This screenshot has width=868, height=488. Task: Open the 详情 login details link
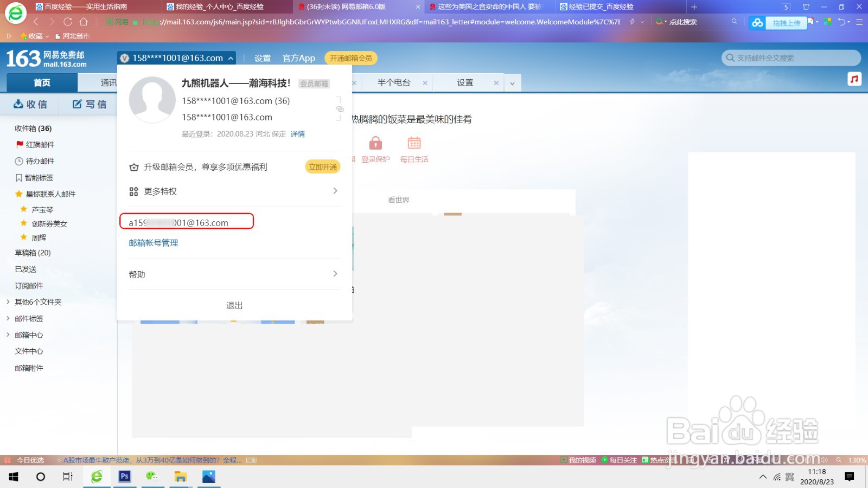(x=297, y=134)
